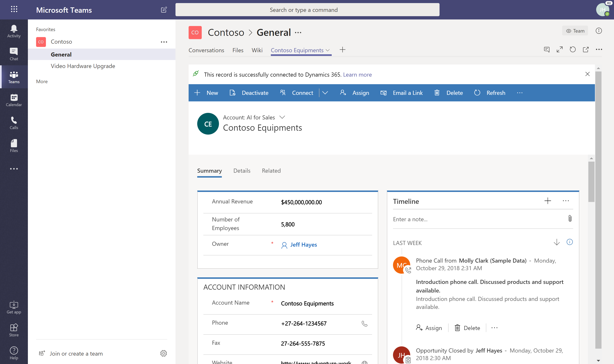Delete the Molly Clark phone call
Screen dimensions: 614x364
467,328
